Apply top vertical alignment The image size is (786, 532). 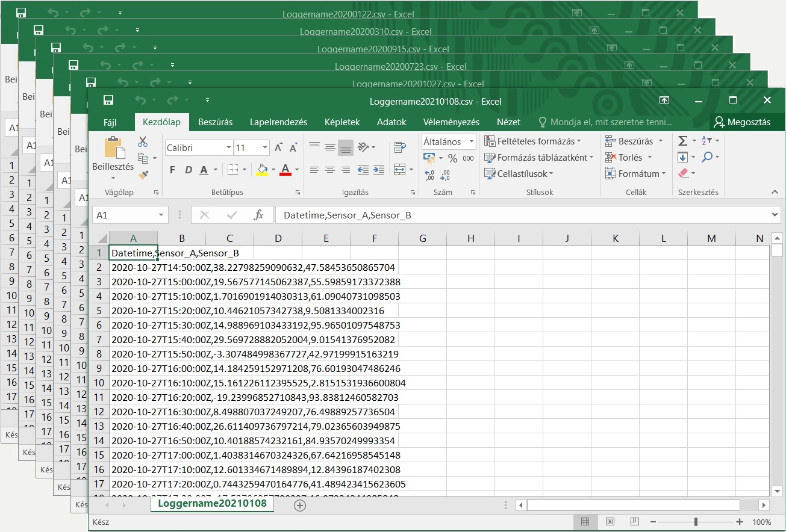(314, 147)
